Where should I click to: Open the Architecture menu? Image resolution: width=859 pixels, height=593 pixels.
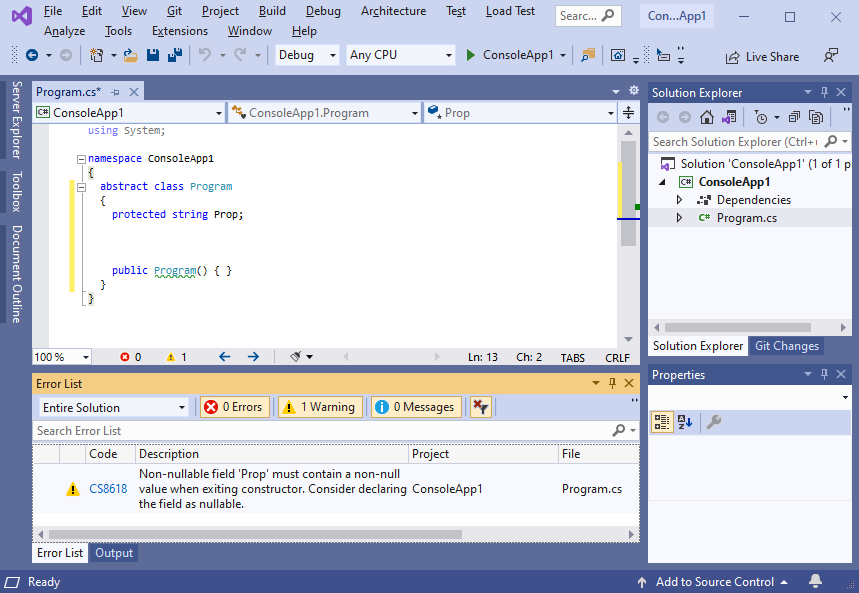tap(393, 11)
